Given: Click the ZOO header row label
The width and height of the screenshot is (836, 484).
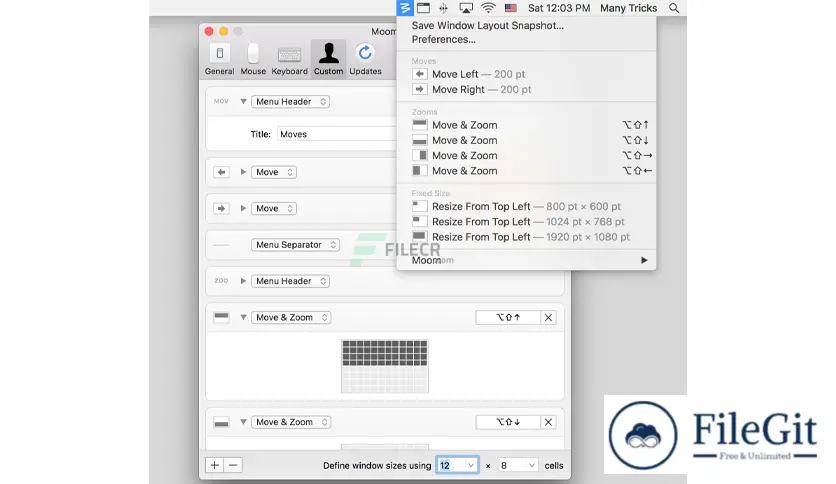Looking at the screenshot, I should [221, 281].
